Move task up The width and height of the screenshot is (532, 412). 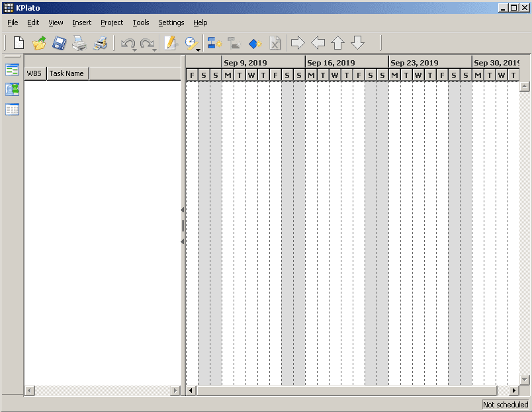point(337,43)
